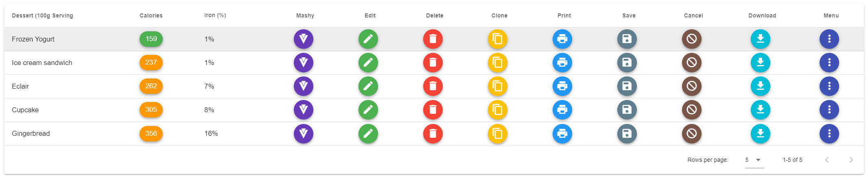Screen dimensions: 868x176
Task: Expand the Rows per page dropdown
Action: [754, 160]
